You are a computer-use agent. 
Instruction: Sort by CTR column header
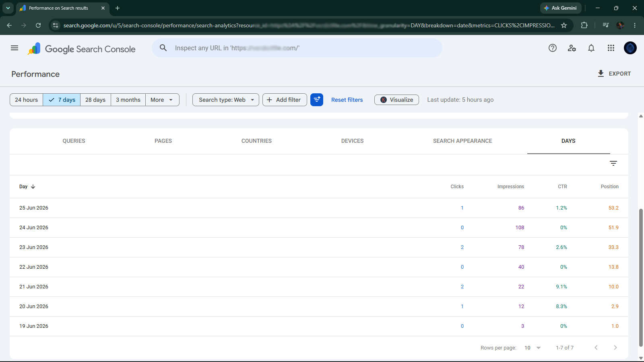pos(562,187)
